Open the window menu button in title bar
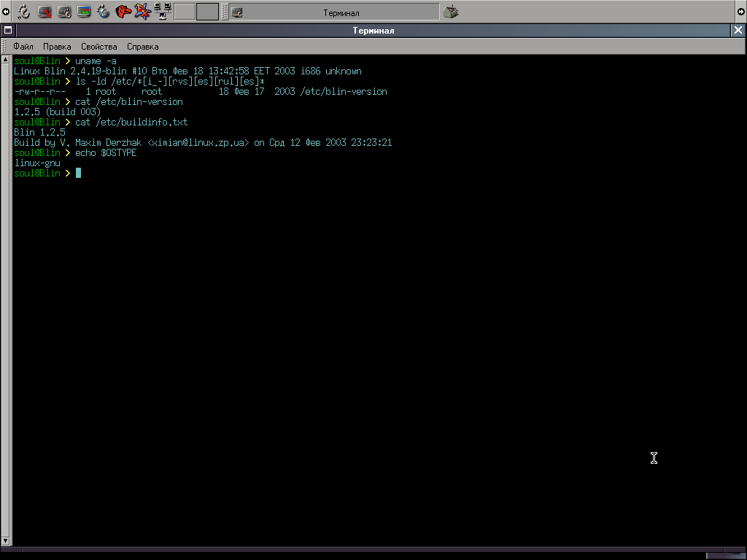Image resolution: width=747 pixels, height=560 pixels. coord(7,31)
